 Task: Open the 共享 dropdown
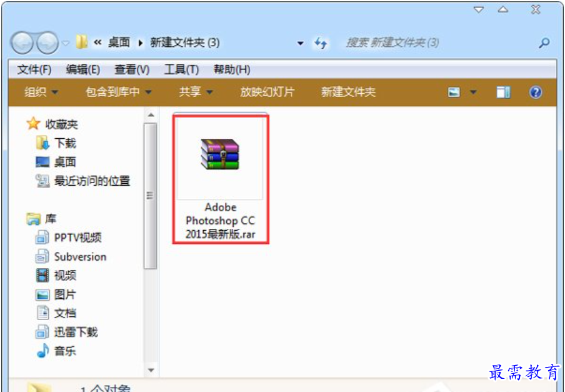(x=196, y=92)
